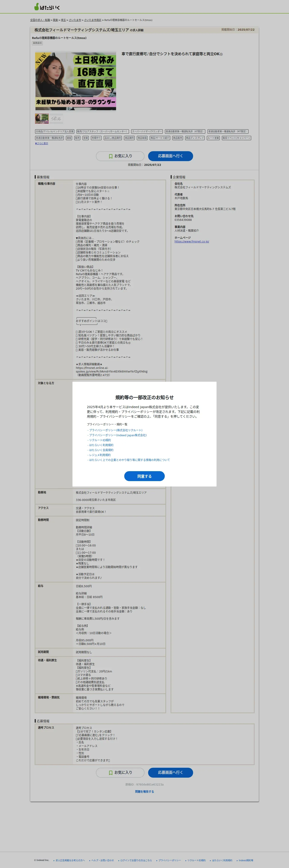
Task: Click the ルート営業 tag
Action: [x=213, y=138]
